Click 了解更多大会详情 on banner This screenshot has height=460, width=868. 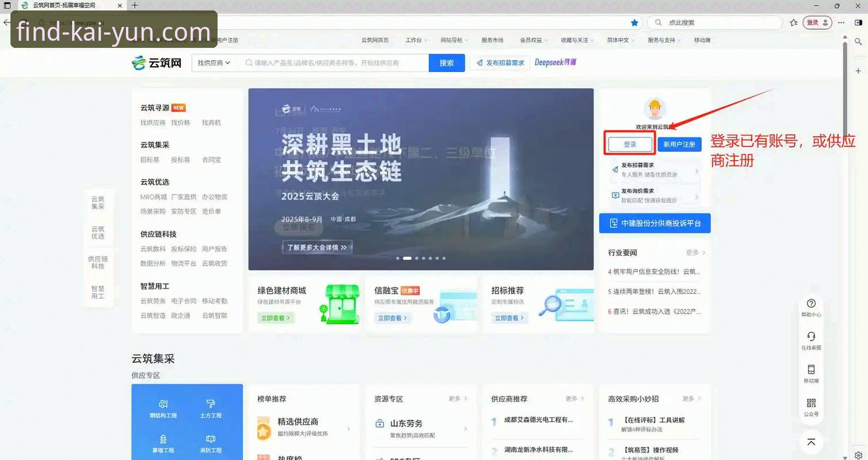tap(317, 247)
